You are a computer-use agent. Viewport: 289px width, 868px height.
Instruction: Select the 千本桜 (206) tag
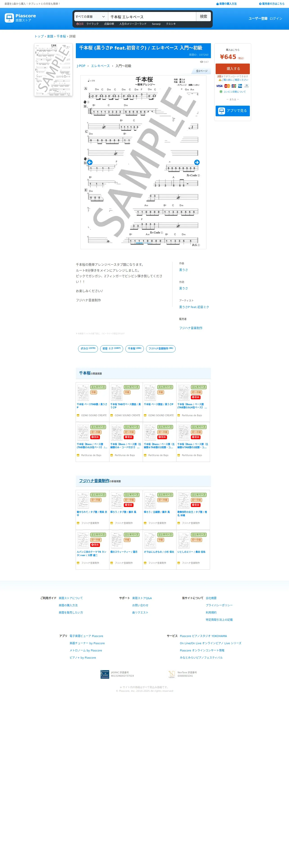pyautogui.click(x=135, y=349)
